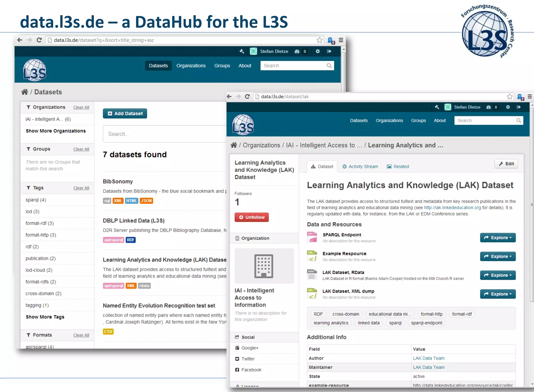The height and width of the screenshot is (392, 534).
Task: Click L3S logo in left window
Action: tap(35, 70)
